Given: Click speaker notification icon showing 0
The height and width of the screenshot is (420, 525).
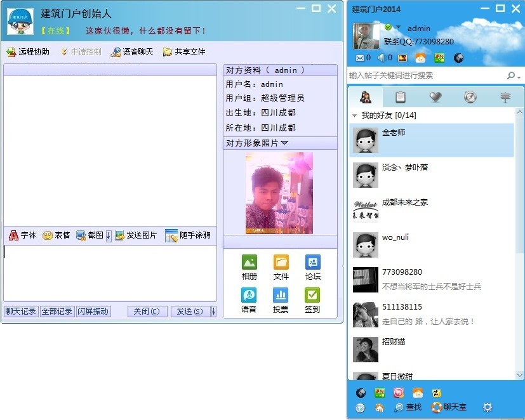Looking at the screenshot, I should (x=382, y=58).
